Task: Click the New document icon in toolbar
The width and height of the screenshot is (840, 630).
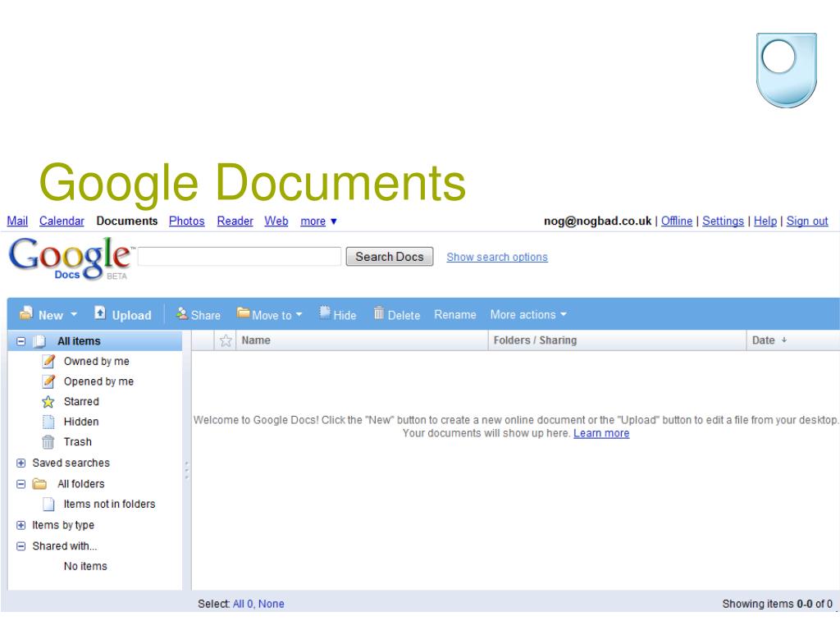Action: (25, 313)
